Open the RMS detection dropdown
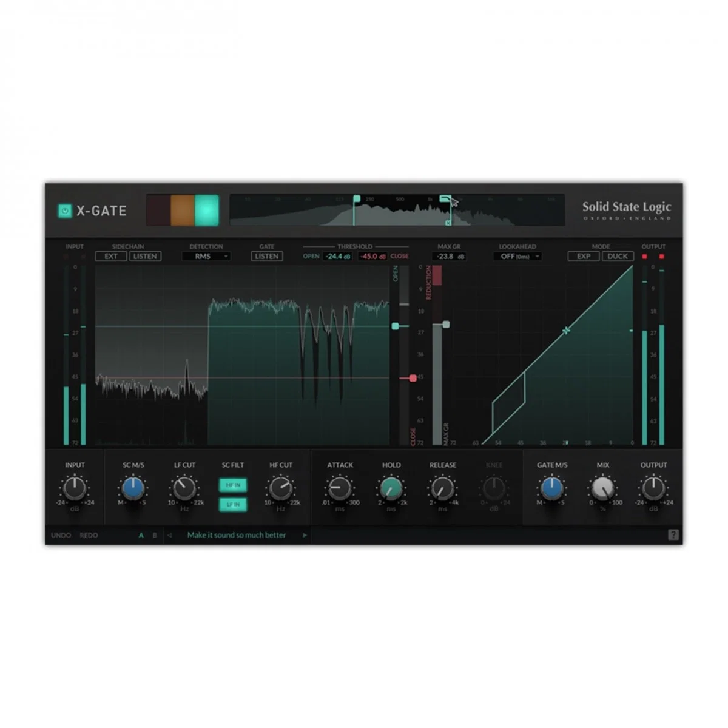Screen dimensions: 728x728 tap(206, 256)
